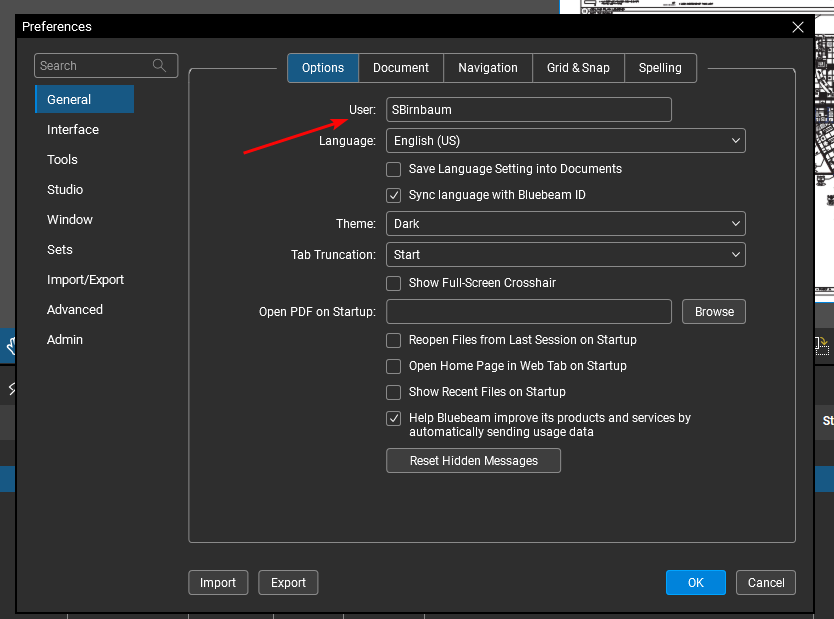The height and width of the screenshot is (619, 834).
Task: Select the Interface category
Action: 73,130
